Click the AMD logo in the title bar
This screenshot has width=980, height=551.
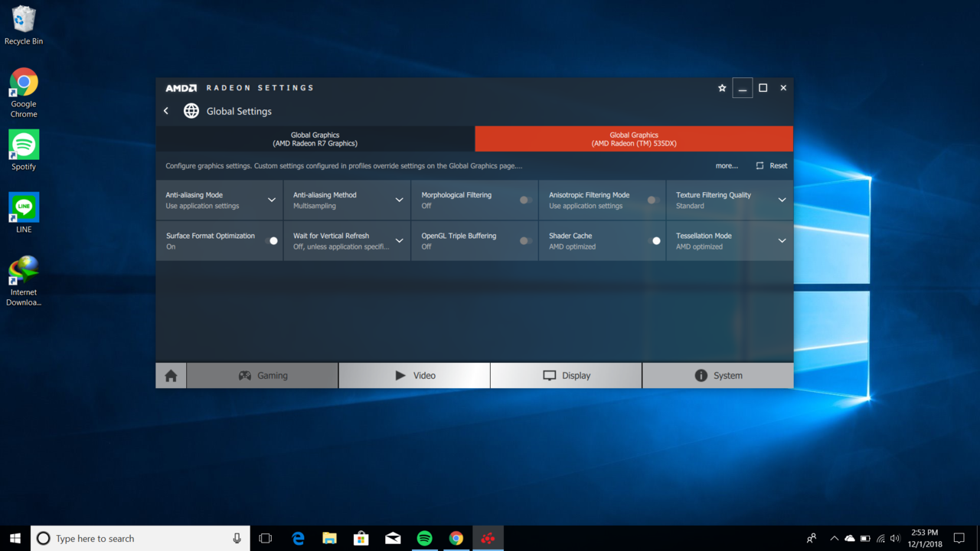[x=181, y=88]
